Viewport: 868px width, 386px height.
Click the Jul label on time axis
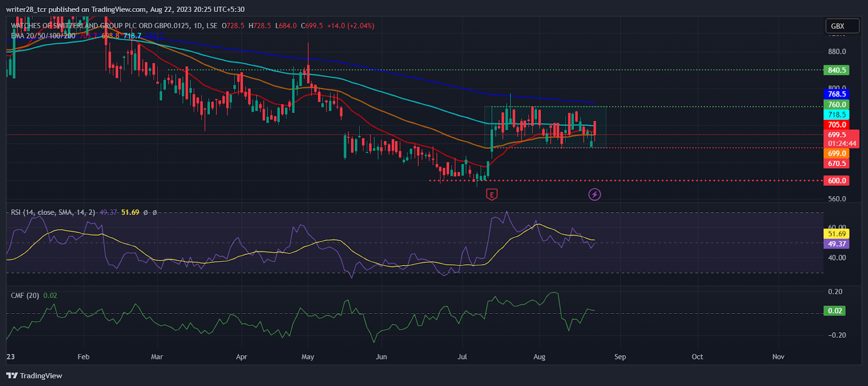(x=462, y=357)
